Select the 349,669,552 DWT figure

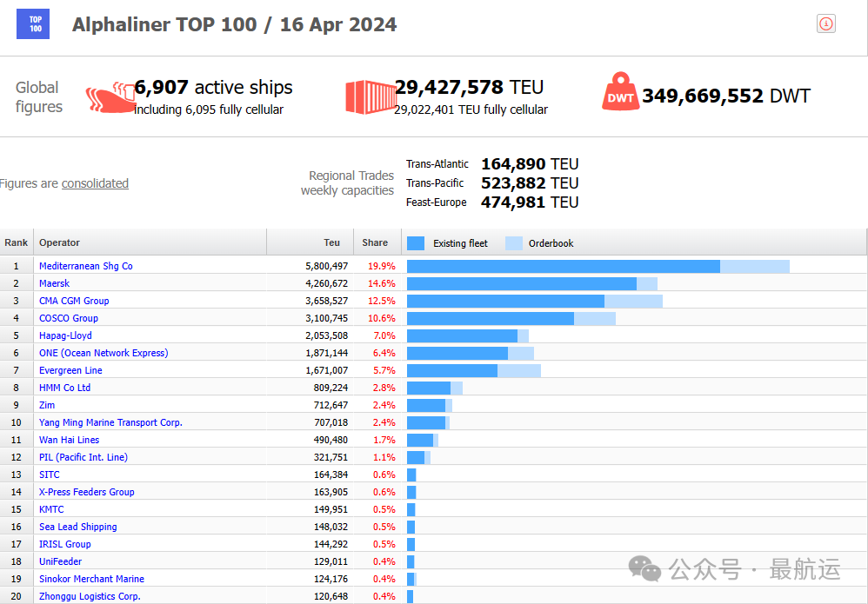pos(725,96)
